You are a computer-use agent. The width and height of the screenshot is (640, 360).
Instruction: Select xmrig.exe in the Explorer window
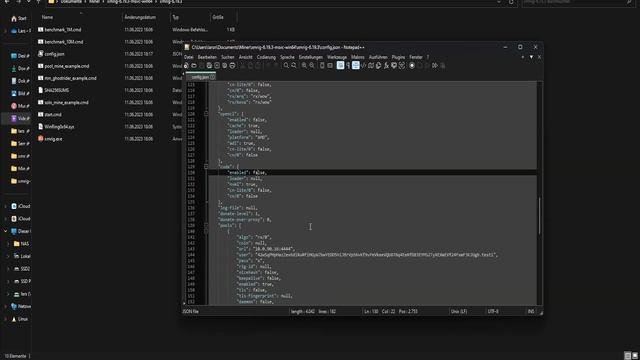click(x=53, y=139)
